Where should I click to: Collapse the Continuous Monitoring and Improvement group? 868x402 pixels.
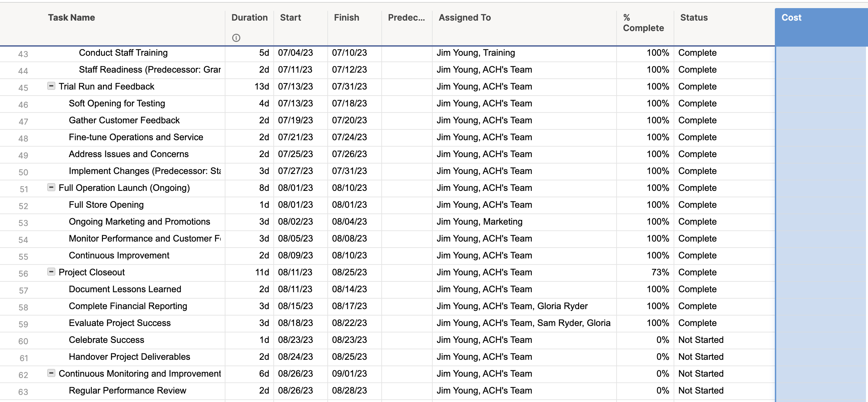pos(51,373)
